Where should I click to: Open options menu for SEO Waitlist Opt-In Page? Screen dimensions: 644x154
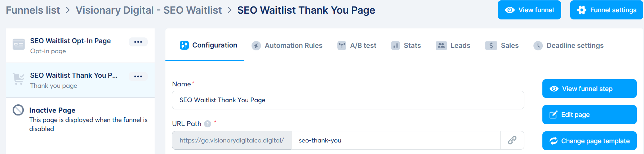[x=138, y=42]
